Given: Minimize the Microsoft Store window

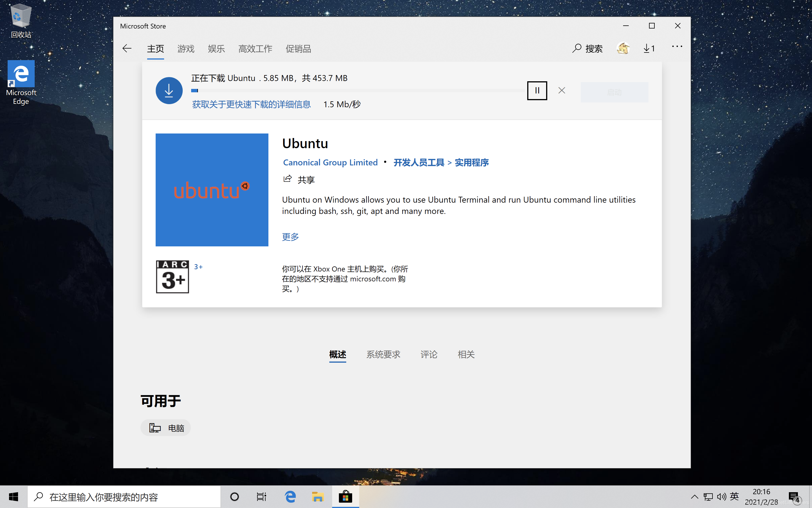Looking at the screenshot, I should [626, 26].
